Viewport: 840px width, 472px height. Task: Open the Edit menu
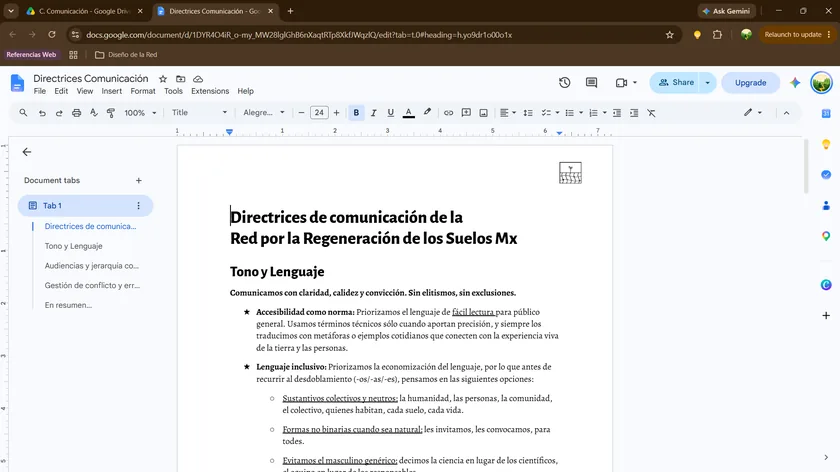pyautogui.click(x=61, y=91)
